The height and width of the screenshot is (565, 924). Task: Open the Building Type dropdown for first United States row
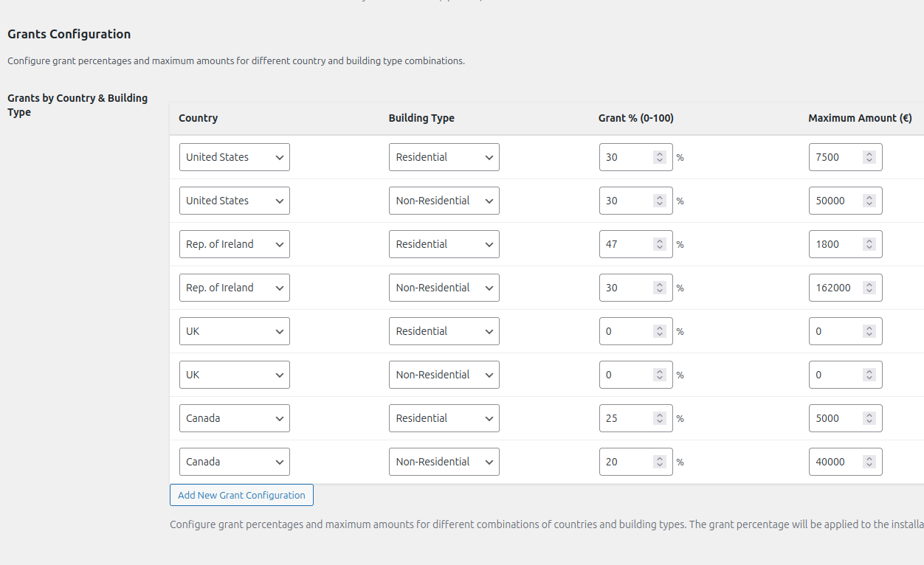pyautogui.click(x=444, y=156)
